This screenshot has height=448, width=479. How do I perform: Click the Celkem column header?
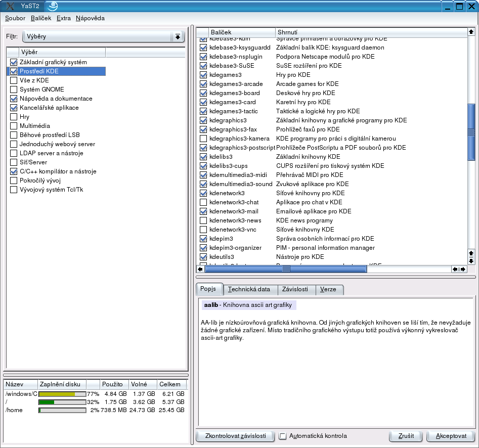point(171,384)
